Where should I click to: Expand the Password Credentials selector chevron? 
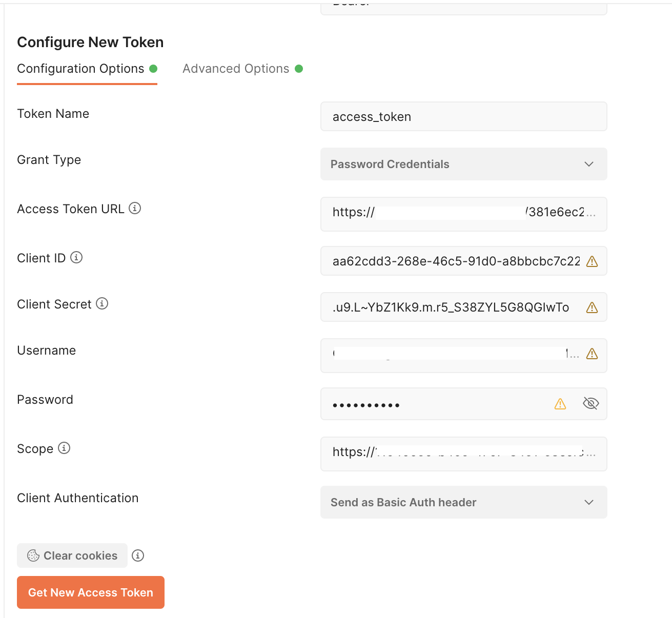coord(588,164)
